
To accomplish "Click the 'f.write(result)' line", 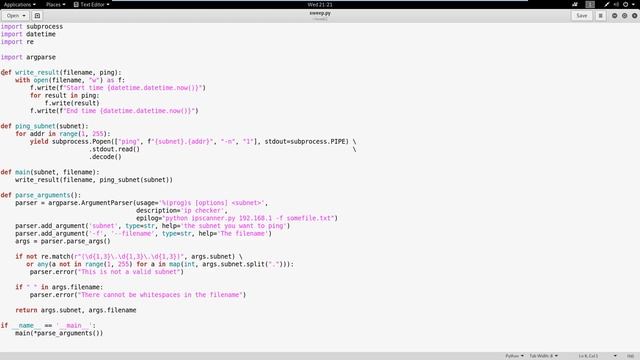I will (72, 103).
